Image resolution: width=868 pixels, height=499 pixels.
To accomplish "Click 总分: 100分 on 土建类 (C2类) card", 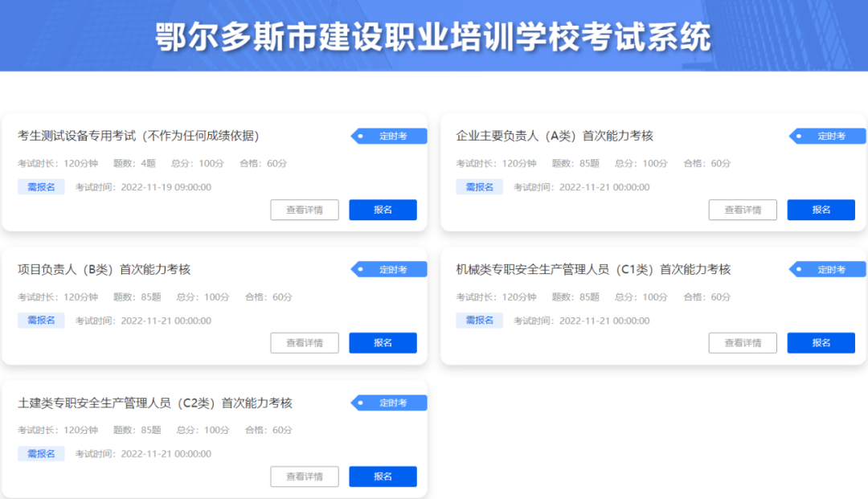I will tap(203, 430).
